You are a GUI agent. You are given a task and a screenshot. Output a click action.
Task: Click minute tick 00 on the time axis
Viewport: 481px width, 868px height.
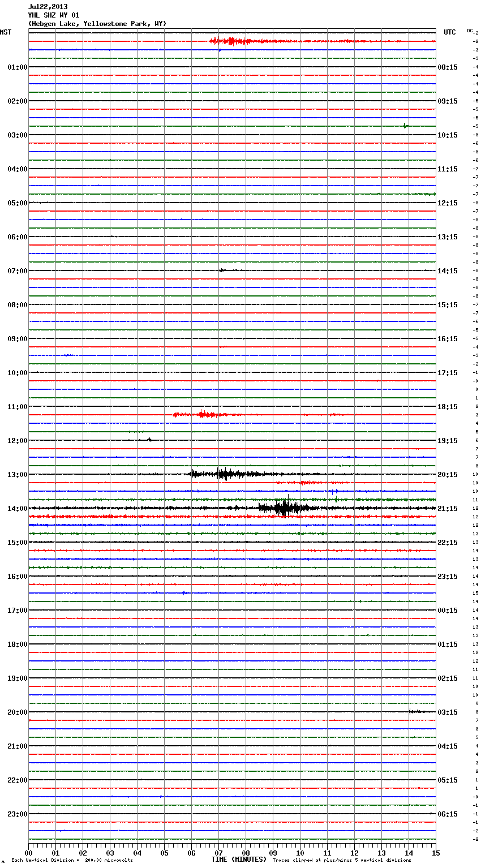[x=29, y=853]
